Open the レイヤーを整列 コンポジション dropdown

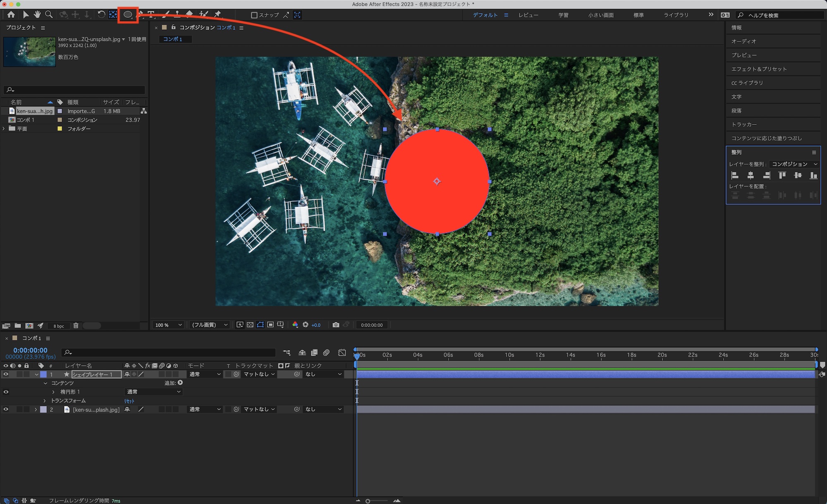tap(794, 164)
